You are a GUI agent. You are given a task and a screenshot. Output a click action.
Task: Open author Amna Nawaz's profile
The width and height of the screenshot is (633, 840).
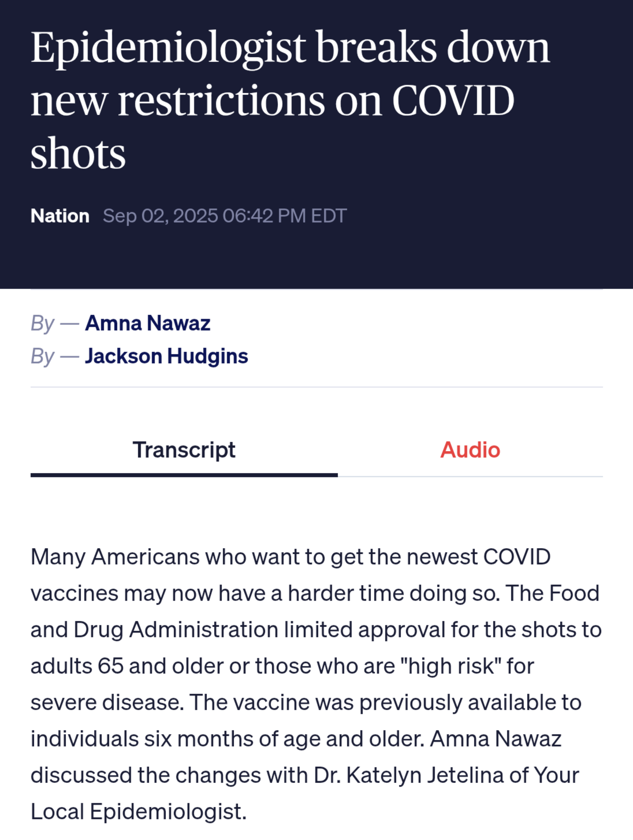pyautogui.click(x=147, y=323)
